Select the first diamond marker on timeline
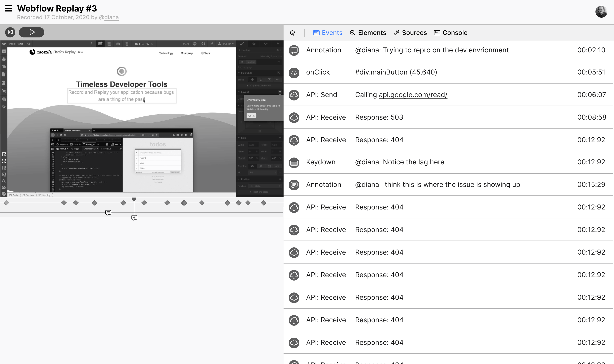The image size is (614, 364). click(6, 203)
